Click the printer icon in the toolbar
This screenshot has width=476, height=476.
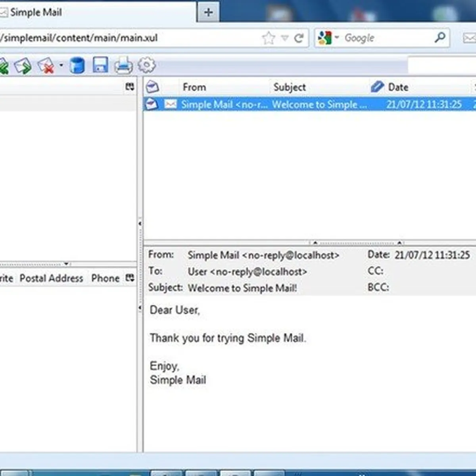click(123, 65)
